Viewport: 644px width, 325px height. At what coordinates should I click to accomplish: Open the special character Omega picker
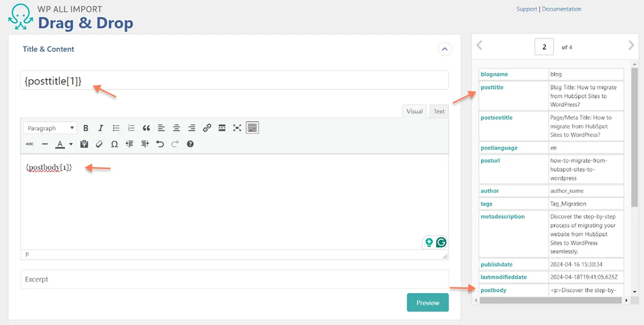coord(114,144)
